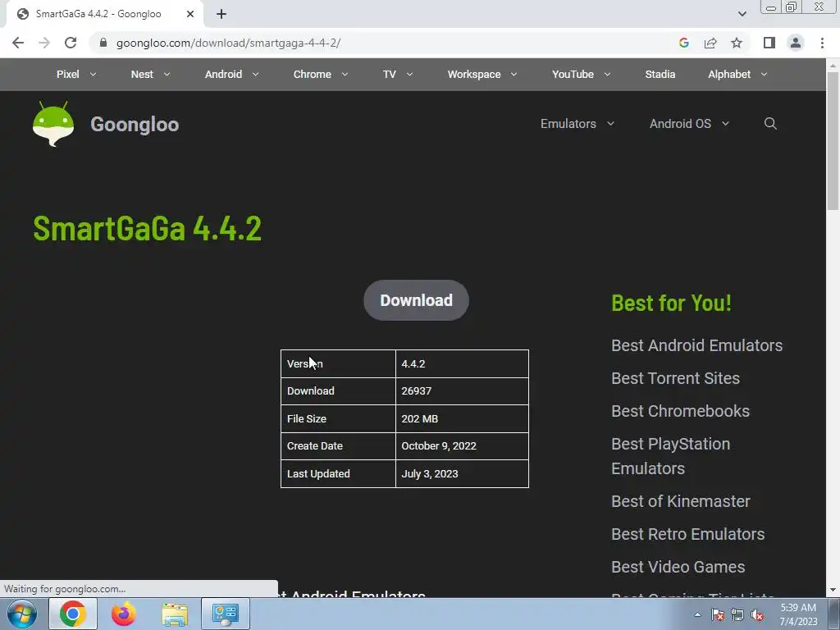Click the 'File Size' table label
The image size is (840, 630).
(307, 419)
